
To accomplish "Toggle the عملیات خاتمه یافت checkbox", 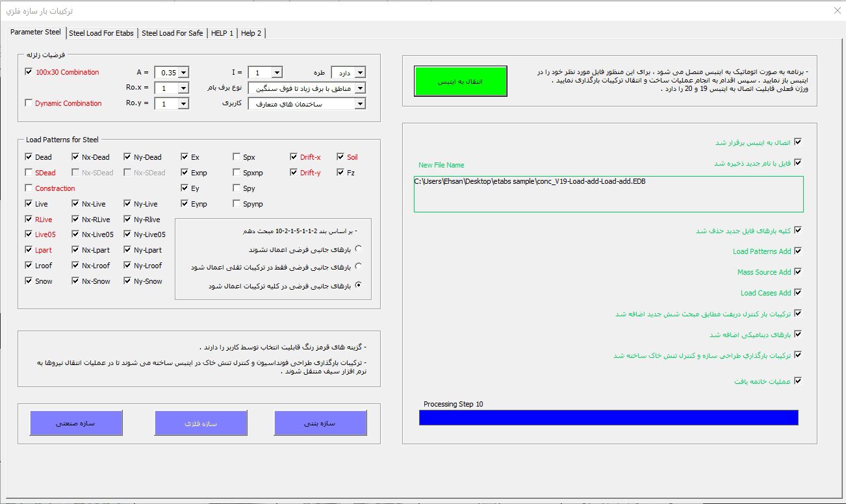I will click(x=798, y=381).
